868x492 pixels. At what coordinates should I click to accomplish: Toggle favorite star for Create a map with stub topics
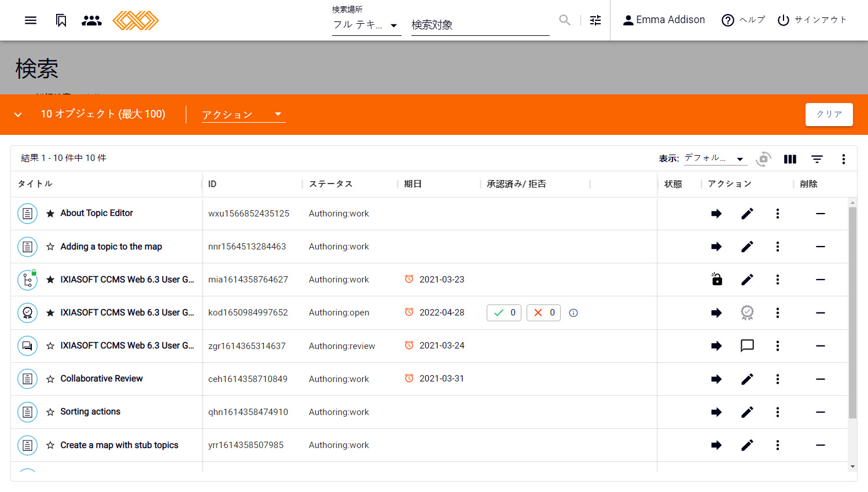pos(50,445)
